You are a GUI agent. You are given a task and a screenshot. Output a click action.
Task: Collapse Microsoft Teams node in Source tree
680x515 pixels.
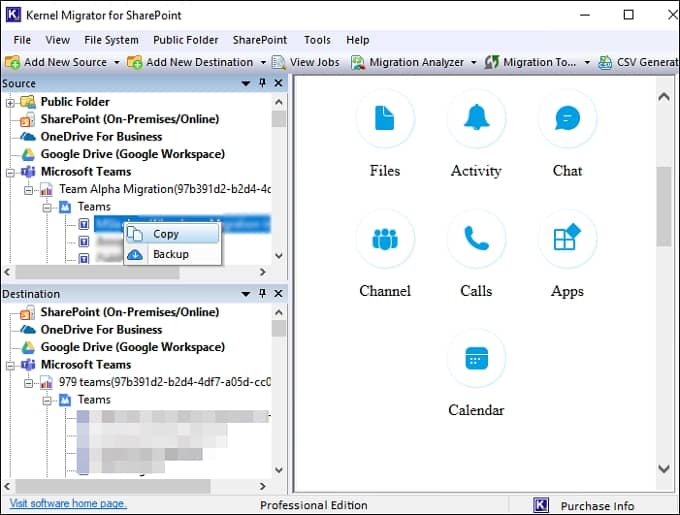(x=10, y=173)
